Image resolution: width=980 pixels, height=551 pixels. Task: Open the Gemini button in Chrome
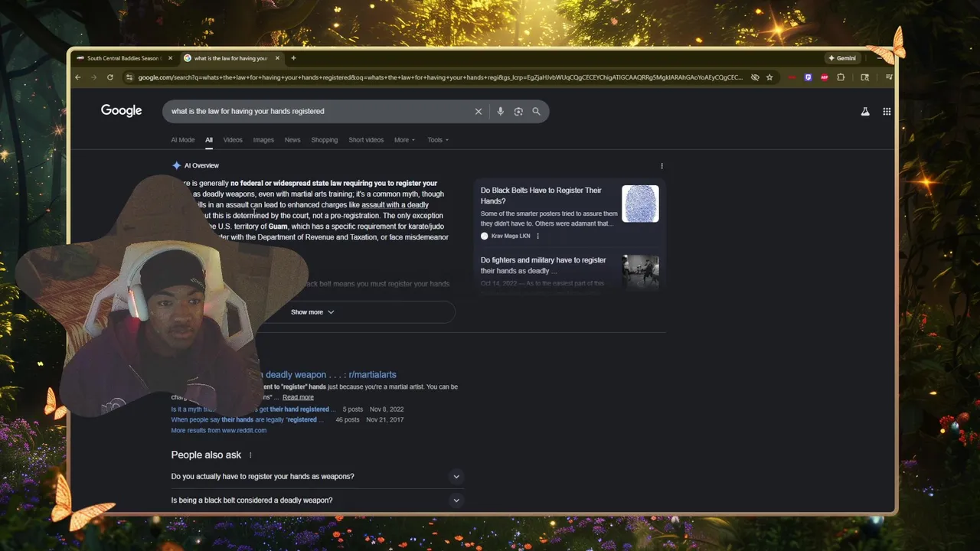[842, 58]
